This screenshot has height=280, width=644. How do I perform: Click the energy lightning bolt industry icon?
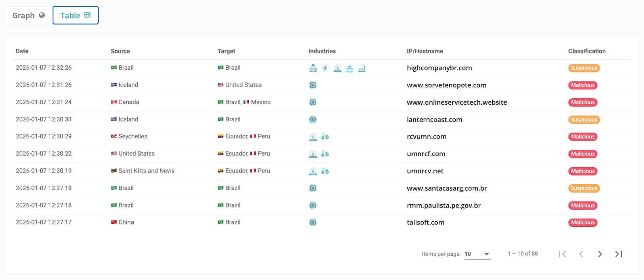coord(325,68)
